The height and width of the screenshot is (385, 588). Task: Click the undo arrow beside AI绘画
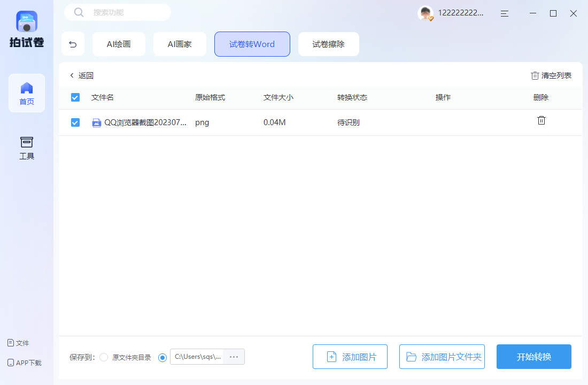tap(73, 44)
